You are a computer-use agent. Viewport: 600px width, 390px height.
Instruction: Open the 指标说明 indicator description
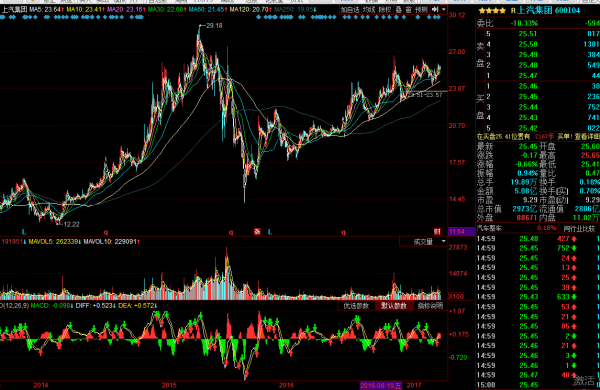[x=430, y=305]
